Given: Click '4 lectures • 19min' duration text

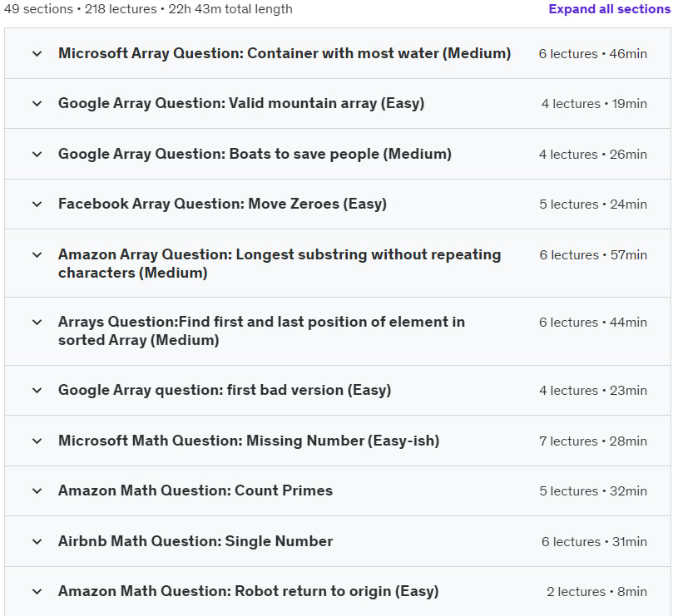Looking at the screenshot, I should (594, 103).
